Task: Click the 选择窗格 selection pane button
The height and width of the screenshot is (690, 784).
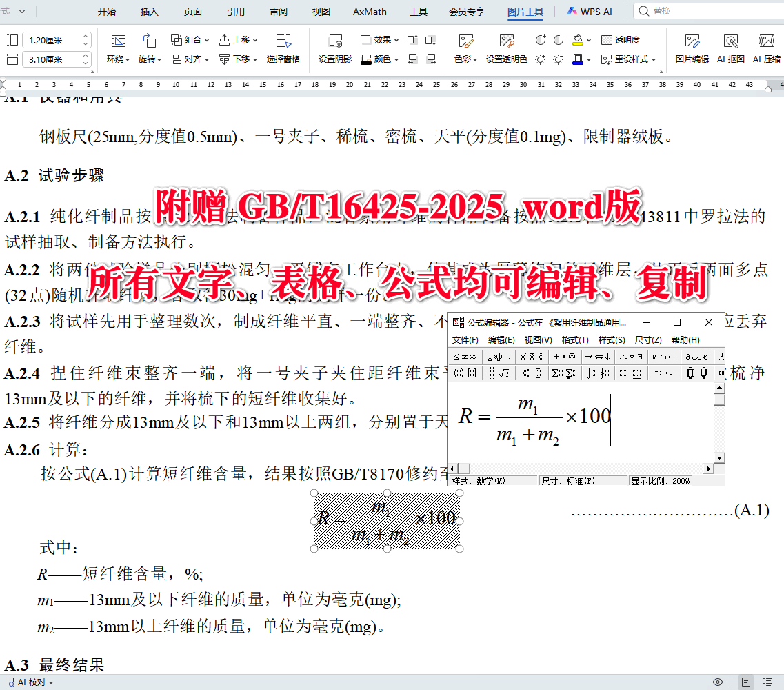Action: 283,50
